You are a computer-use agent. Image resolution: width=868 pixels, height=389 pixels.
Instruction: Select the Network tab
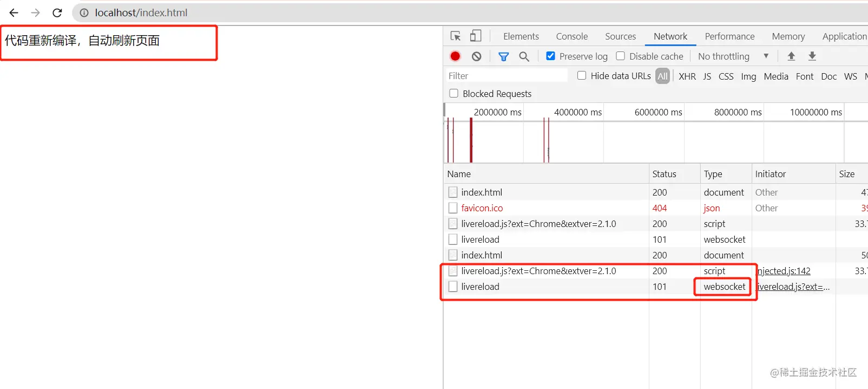click(670, 36)
